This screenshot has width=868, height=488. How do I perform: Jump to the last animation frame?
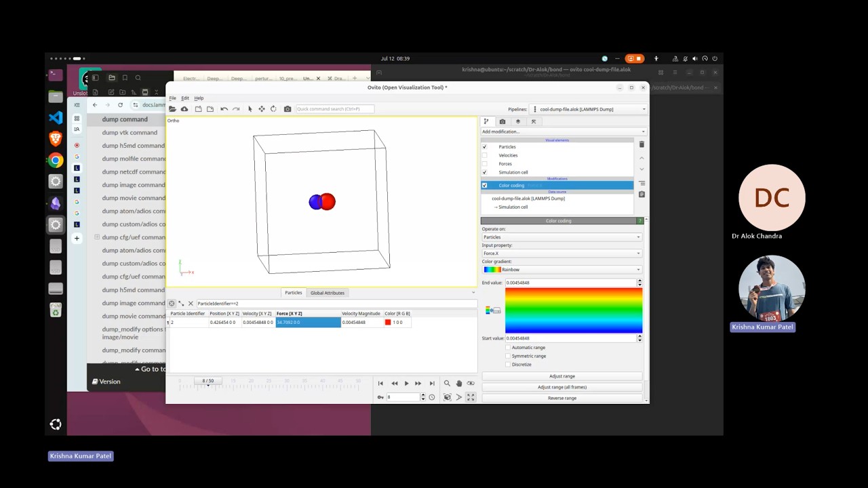coord(432,384)
